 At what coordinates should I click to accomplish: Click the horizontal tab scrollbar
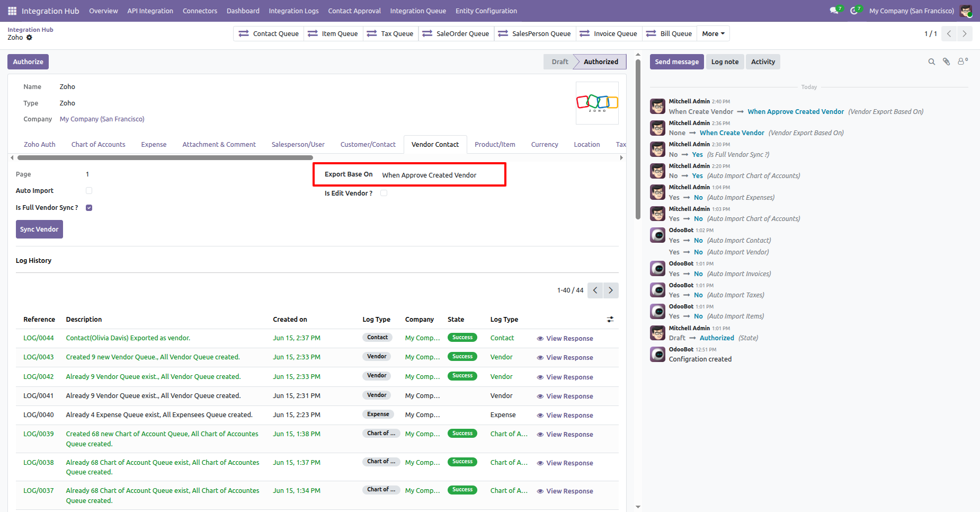pos(165,157)
